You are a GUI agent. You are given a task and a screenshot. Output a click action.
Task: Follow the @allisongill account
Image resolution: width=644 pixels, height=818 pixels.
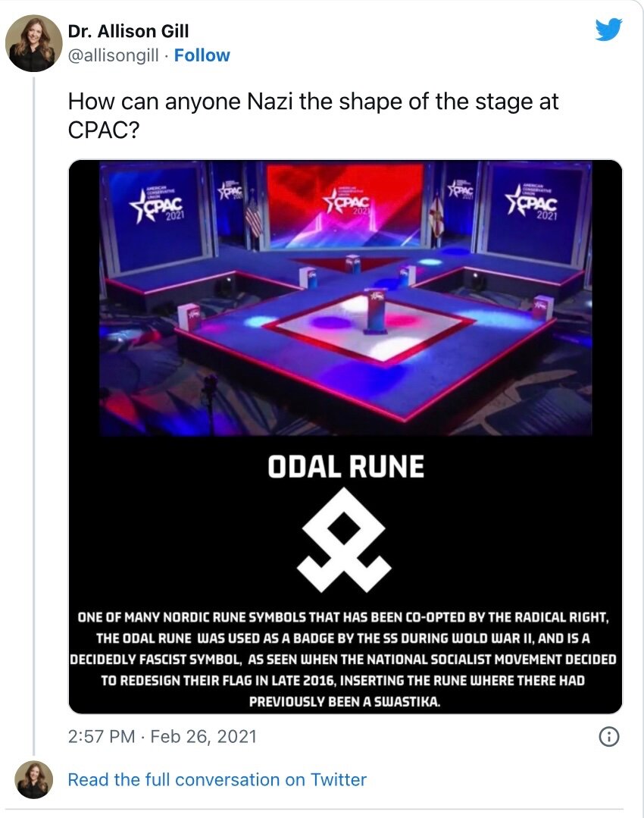pos(202,55)
